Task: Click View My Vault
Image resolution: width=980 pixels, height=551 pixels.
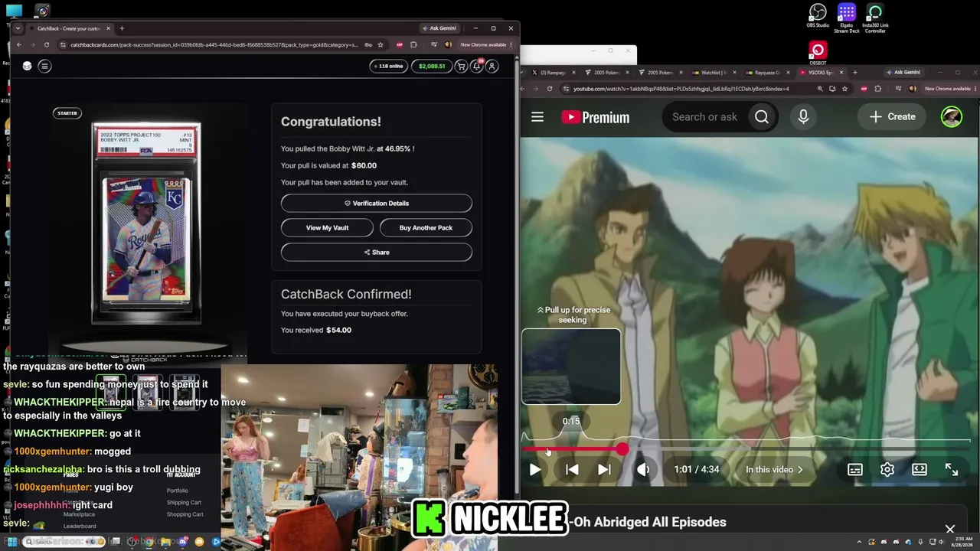Action: pyautogui.click(x=327, y=227)
